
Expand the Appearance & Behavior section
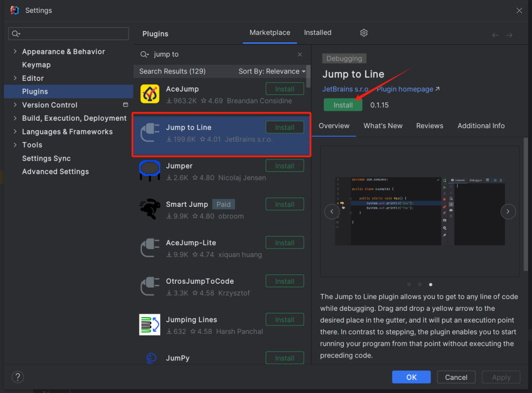(x=15, y=51)
